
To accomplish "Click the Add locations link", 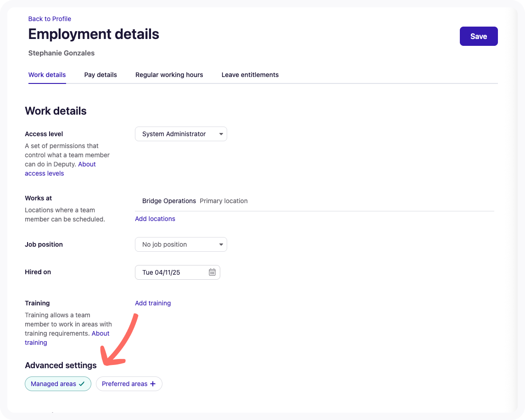I will point(155,219).
